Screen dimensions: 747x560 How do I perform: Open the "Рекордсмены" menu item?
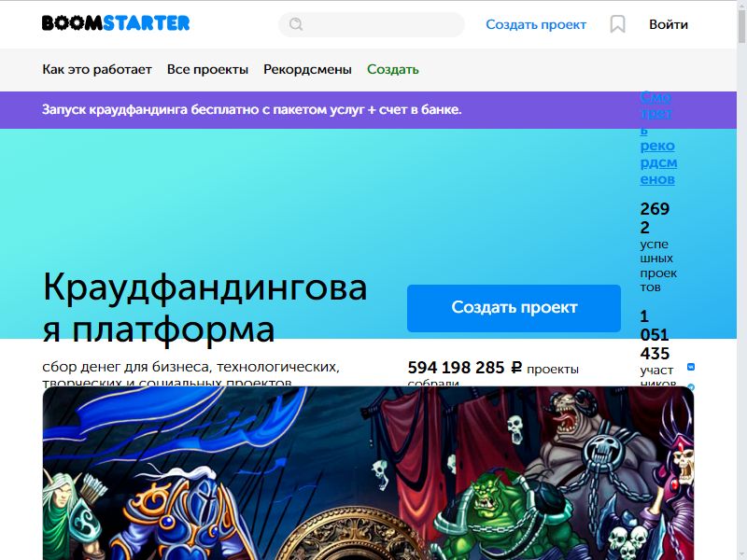click(x=307, y=69)
